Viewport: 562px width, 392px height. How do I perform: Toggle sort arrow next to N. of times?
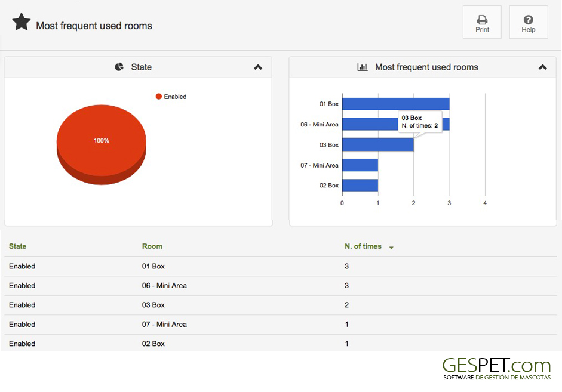coord(391,248)
